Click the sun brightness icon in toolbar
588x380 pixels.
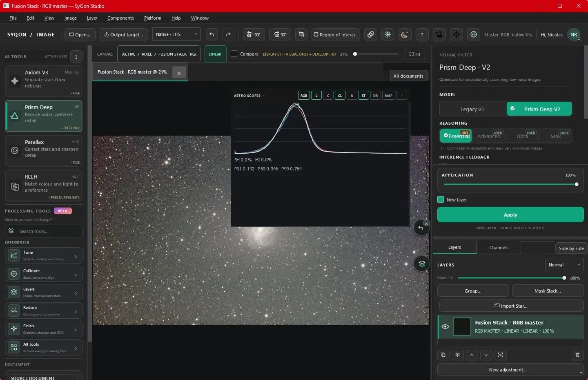point(388,34)
